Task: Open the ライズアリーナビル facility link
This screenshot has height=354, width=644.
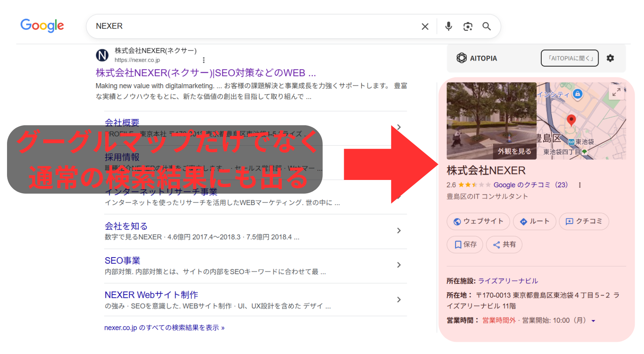Action: point(508,280)
